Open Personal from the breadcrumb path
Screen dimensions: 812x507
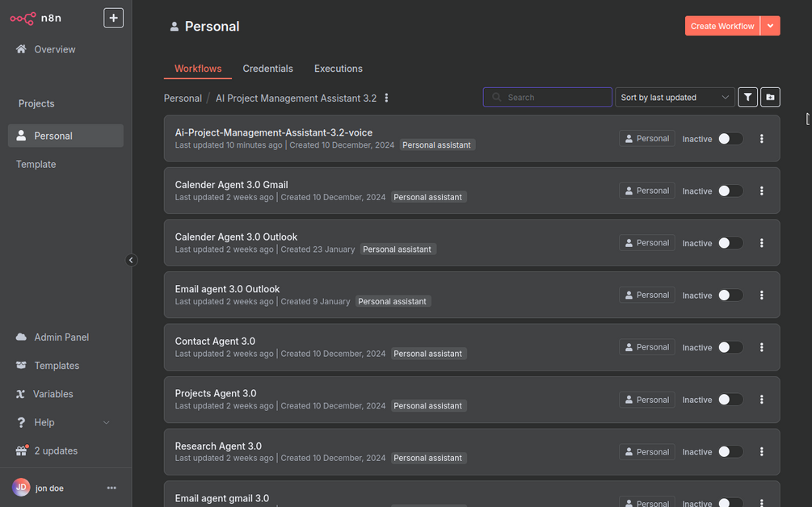pyautogui.click(x=183, y=97)
